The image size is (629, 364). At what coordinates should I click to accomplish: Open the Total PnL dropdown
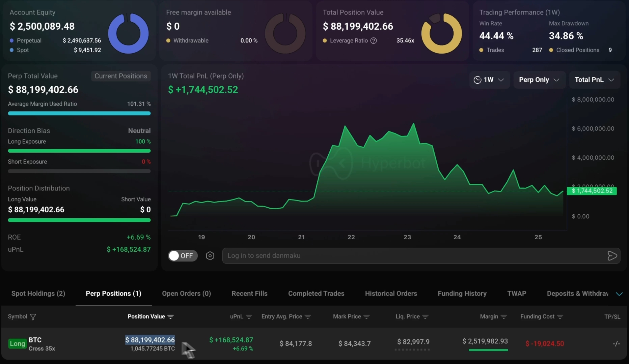coord(595,80)
